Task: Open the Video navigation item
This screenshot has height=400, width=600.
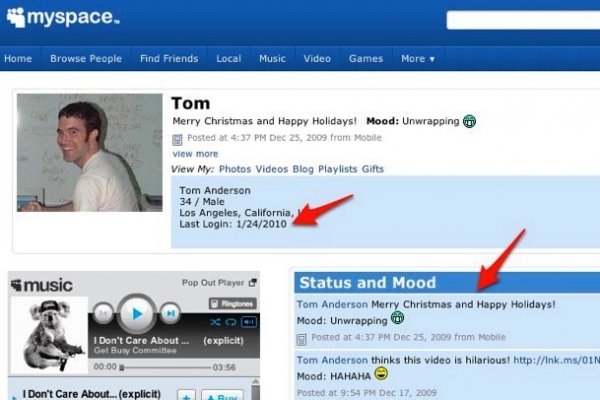Action: point(317,59)
